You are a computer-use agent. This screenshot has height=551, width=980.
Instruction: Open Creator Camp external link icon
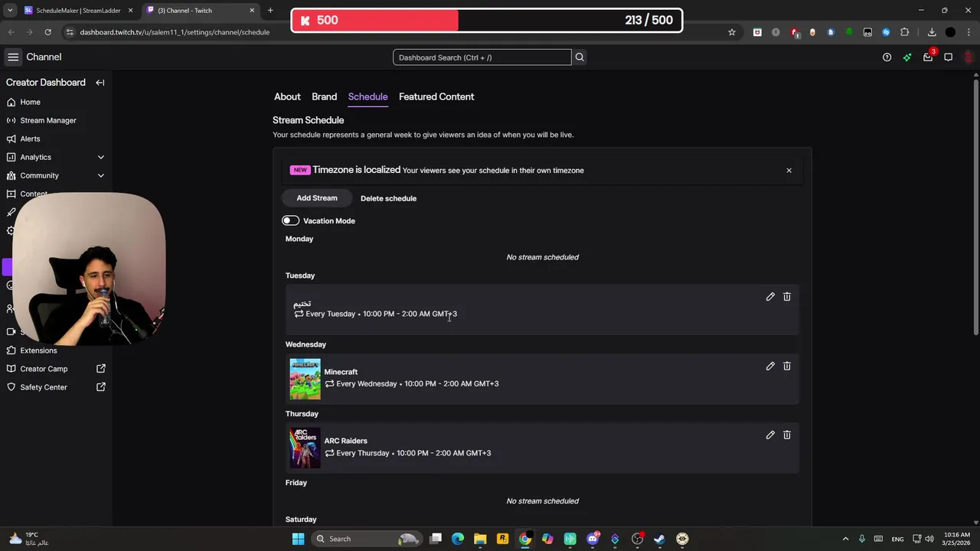pyautogui.click(x=100, y=369)
